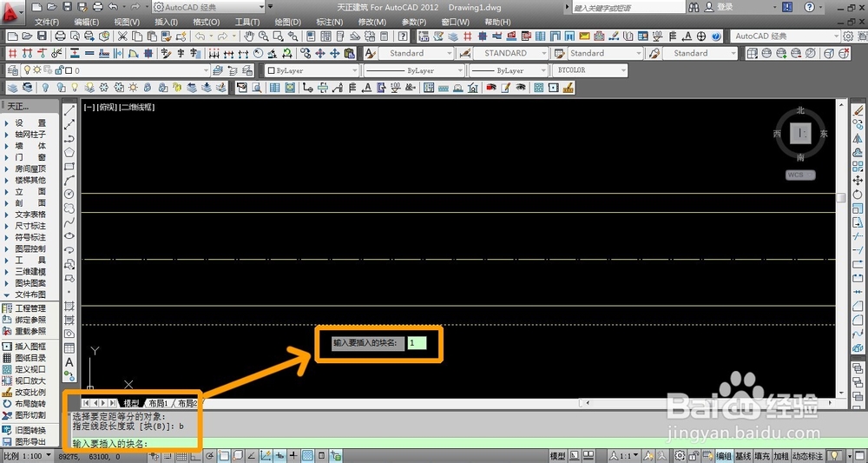Click the workspace settings gear icon
Screen dimensions: 868x463
point(848,36)
